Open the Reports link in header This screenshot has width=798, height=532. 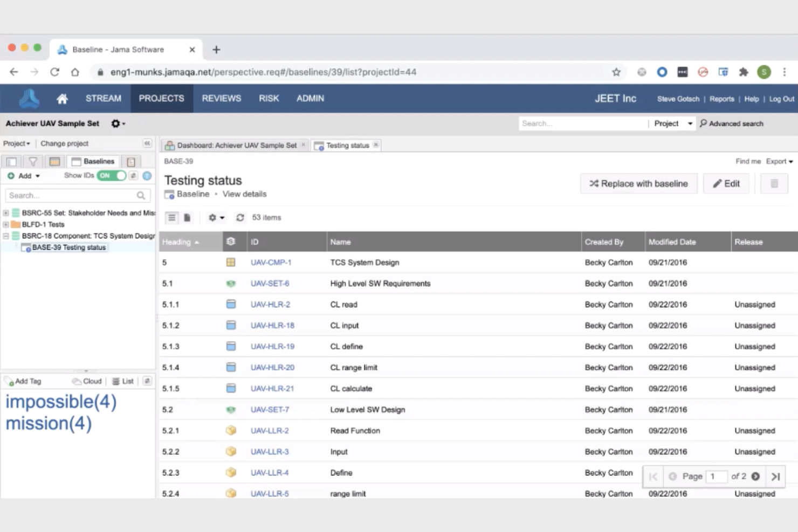(x=721, y=99)
